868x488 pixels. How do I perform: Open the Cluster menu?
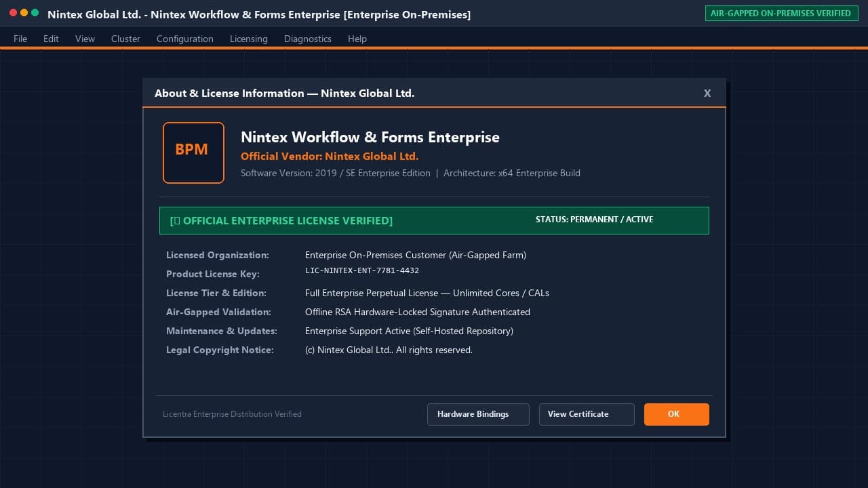pos(125,39)
